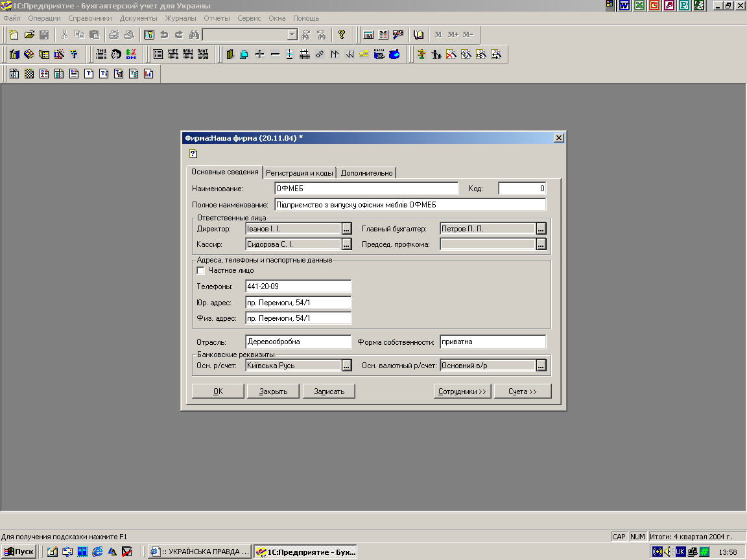Viewport: 747px width, 560px height.
Task: Click the НАКЛ waybill toolbar icon
Action: [x=187, y=54]
